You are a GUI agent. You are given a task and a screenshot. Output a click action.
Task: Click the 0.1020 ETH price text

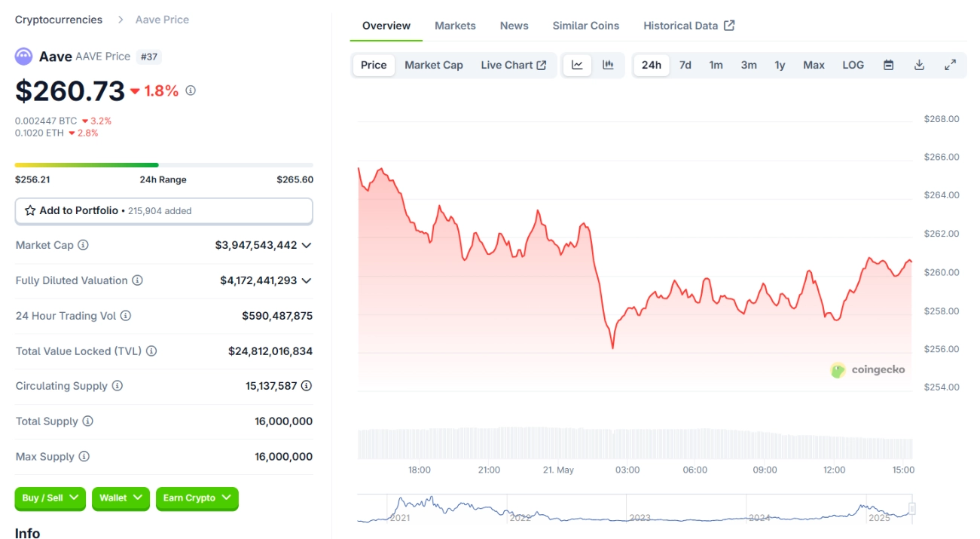[x=40, y=133]
